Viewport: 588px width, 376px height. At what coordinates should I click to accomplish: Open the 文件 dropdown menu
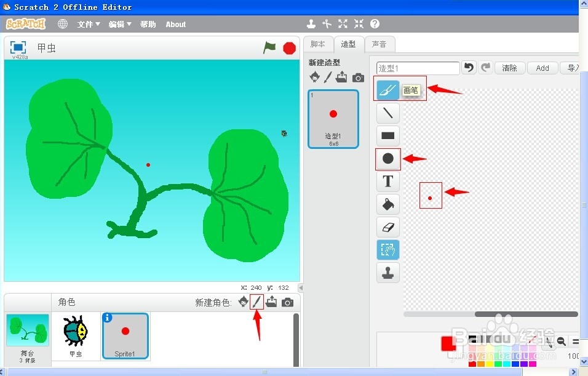[89, 25]
